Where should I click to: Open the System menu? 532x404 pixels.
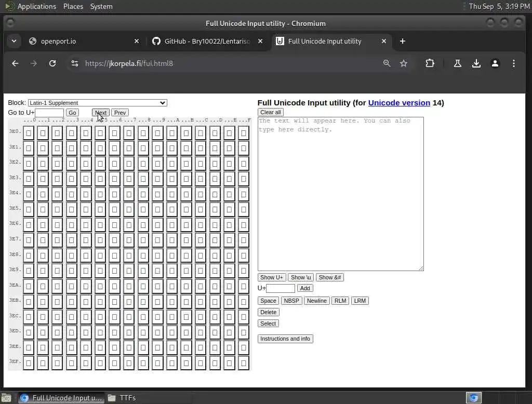(101, 6)
